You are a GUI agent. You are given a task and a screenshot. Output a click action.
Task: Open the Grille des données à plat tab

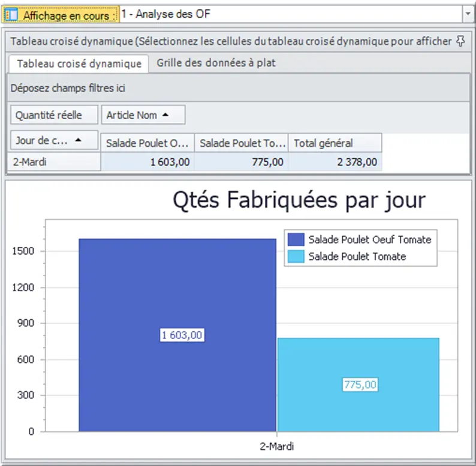tap(216, 63)
